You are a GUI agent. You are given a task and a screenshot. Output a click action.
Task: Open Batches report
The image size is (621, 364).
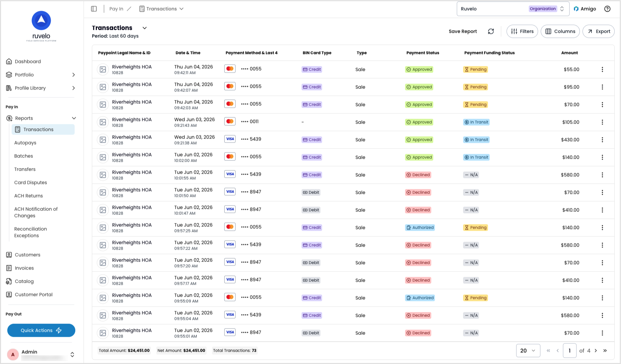click(24, 156)
